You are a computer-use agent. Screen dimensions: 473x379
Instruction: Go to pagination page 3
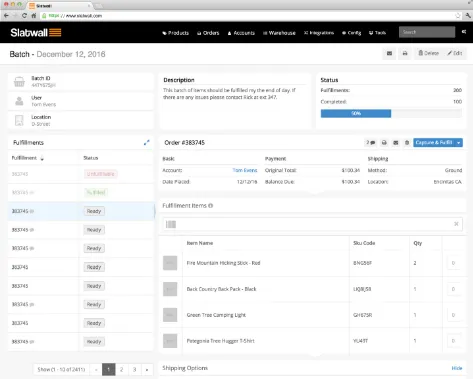134,369
